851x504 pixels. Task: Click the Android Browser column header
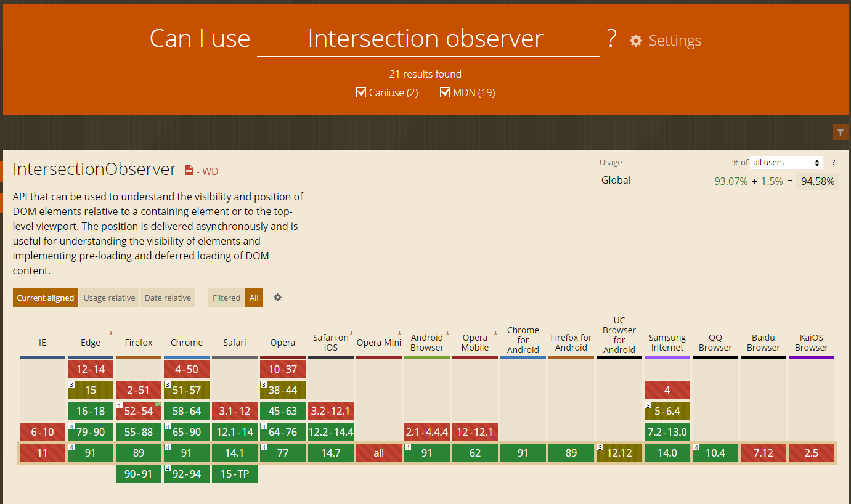point(427,342)
